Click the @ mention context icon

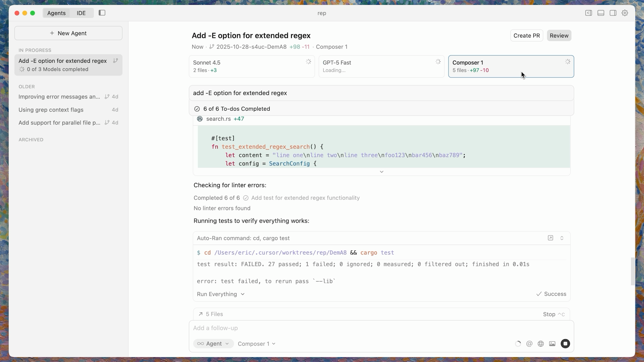click(x=529, y=344)
